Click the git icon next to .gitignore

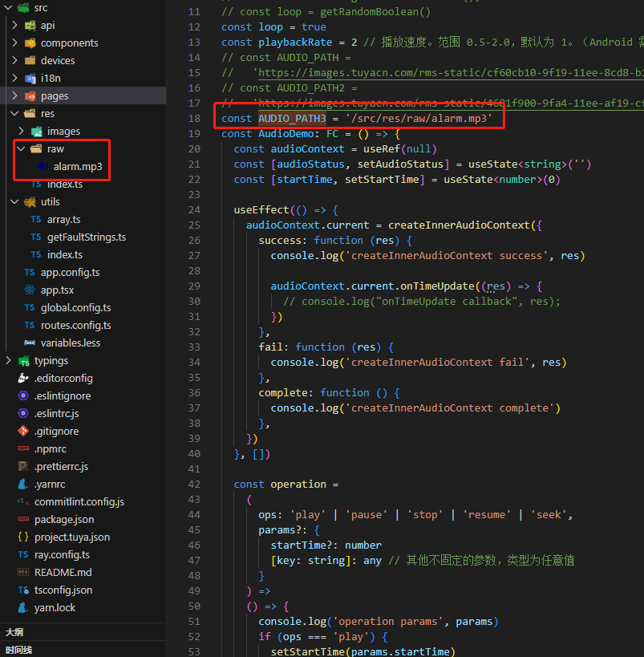coord(23,431)
